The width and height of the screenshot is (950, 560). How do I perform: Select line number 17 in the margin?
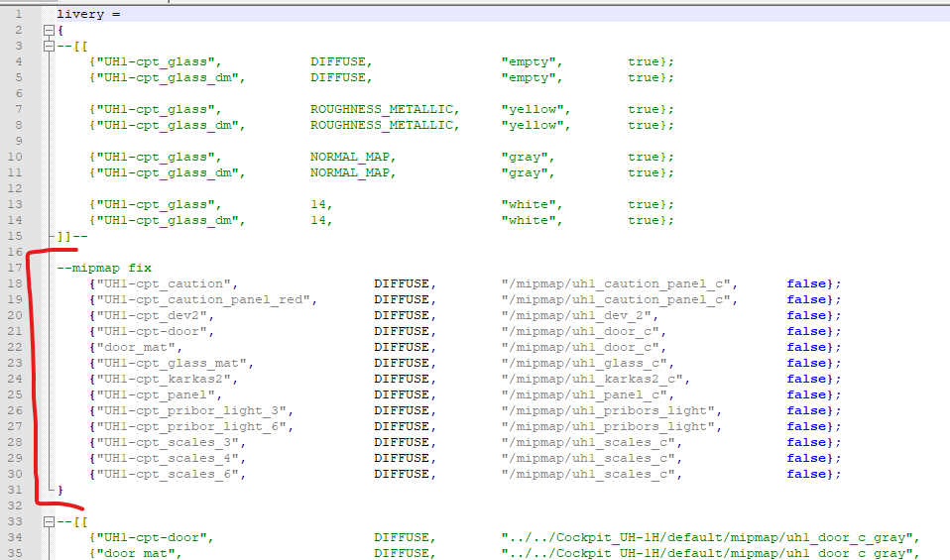(15, 268)
